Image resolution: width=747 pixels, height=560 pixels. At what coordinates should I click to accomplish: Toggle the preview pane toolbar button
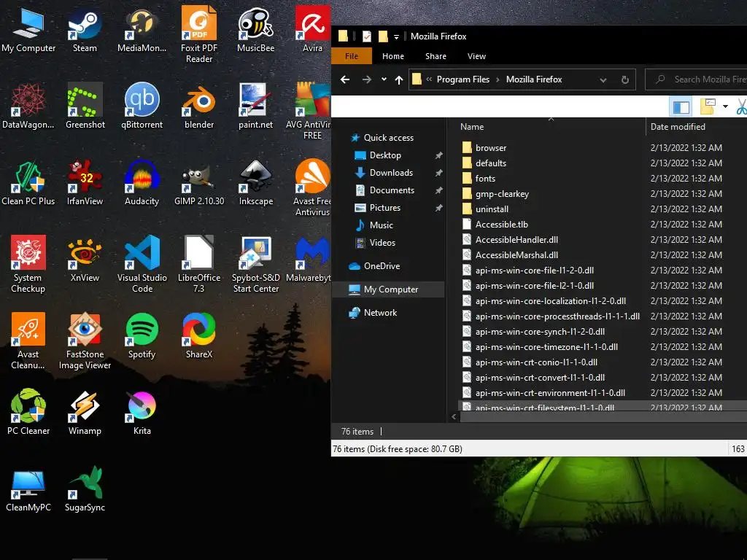680,106
